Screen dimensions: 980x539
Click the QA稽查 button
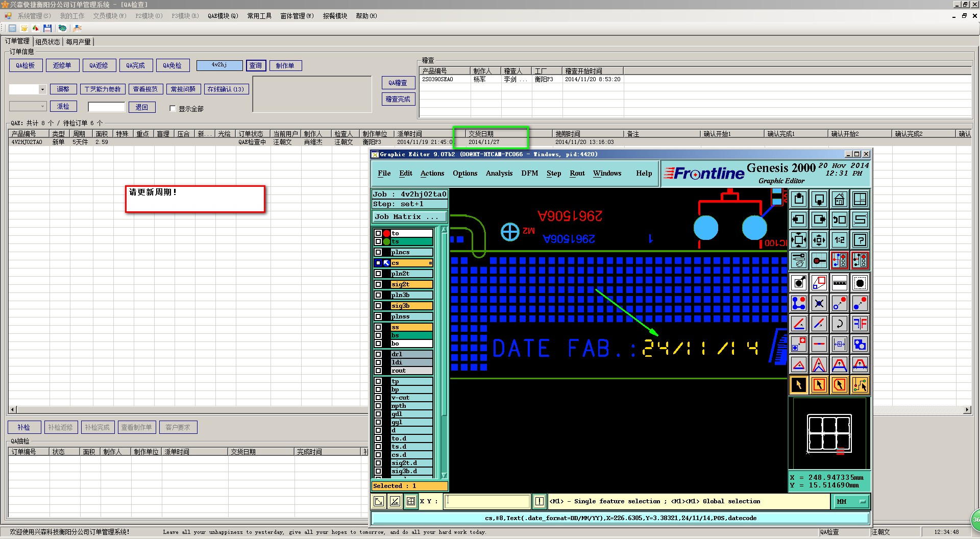pos(398,83)
